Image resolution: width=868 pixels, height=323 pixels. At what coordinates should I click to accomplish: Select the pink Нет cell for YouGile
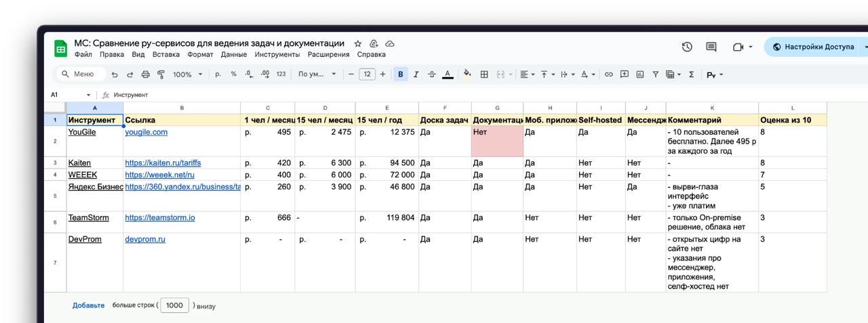point(497,141)
